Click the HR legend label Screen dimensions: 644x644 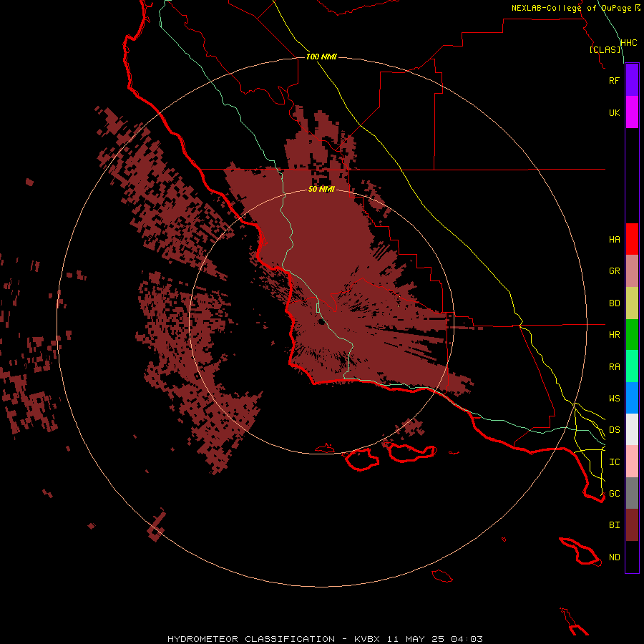click(614, 335)
